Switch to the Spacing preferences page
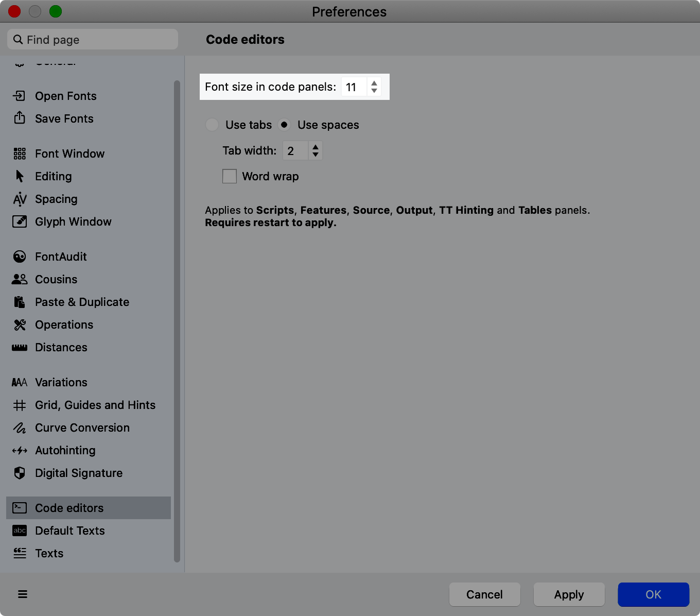The width and height of the screenshot is (700, 616). (x=89, y=199)
